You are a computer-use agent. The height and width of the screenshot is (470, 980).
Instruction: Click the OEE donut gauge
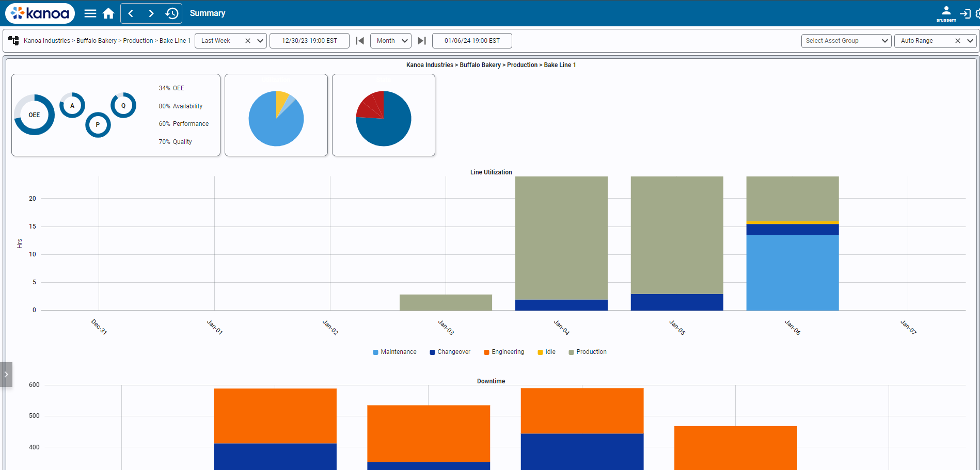pyautogui.click(x=34, y=115)
